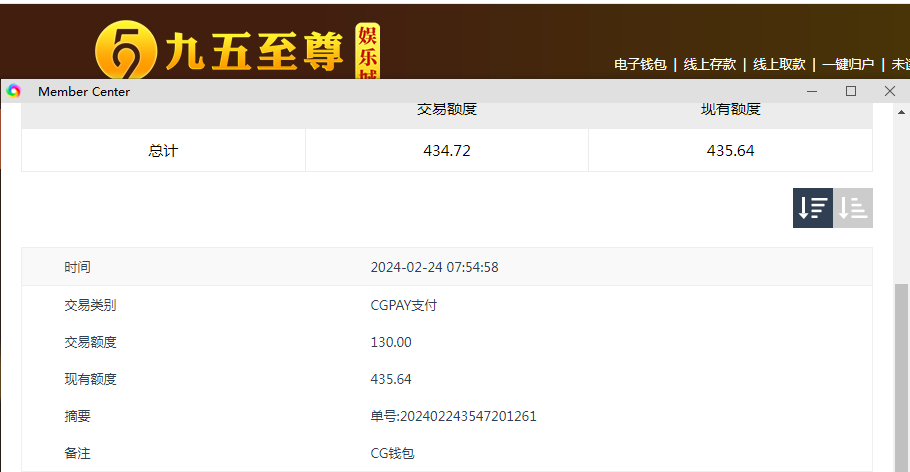Click the CGPAY支付 transaction type value
Screen dimensions: 910x472
(404, 305)
